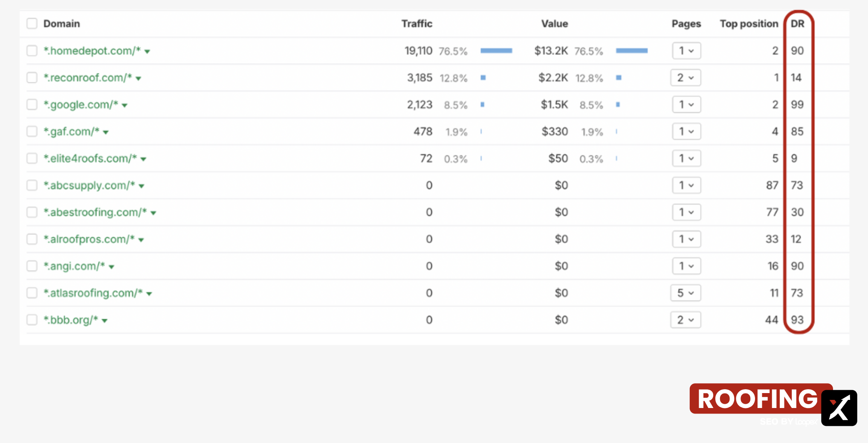
Task: Open the google.com domain link
Action: [x=81, y=105]
